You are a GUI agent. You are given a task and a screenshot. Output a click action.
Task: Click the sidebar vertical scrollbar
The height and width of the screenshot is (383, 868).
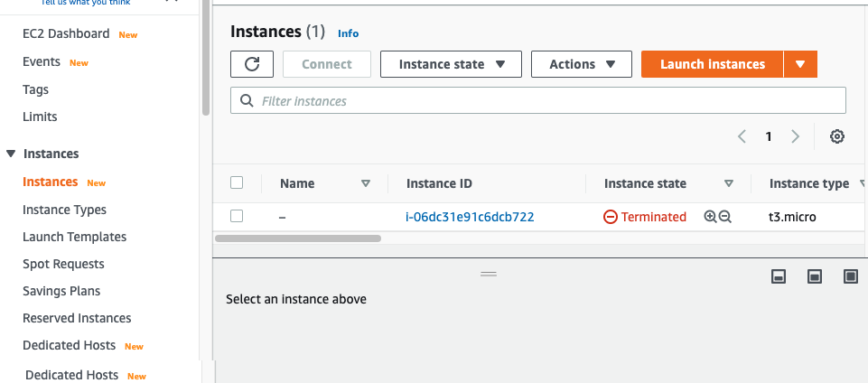[x=206, y=58]
